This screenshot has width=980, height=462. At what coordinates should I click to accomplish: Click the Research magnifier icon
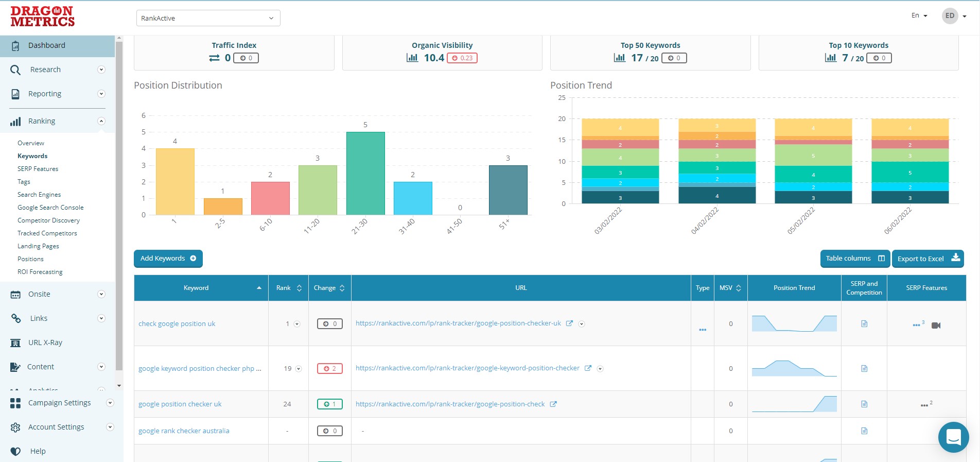[x=15, y=70]
